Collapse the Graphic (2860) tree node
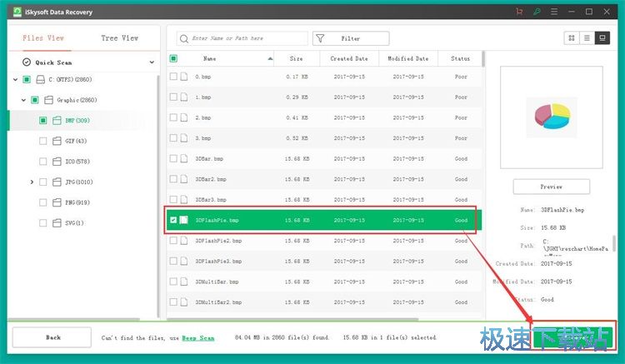This screenshot has width=625, height=364. coord(23,100)
